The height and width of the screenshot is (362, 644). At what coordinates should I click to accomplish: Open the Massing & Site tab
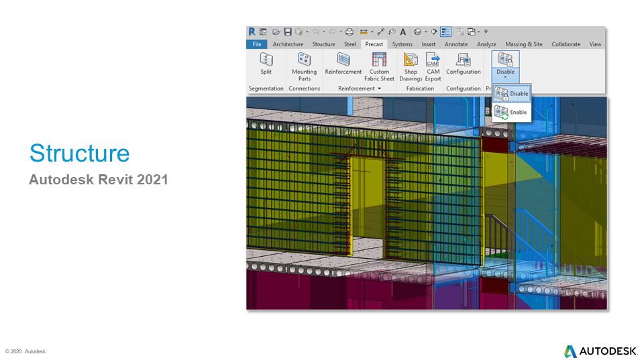click(x=523, y=44)
